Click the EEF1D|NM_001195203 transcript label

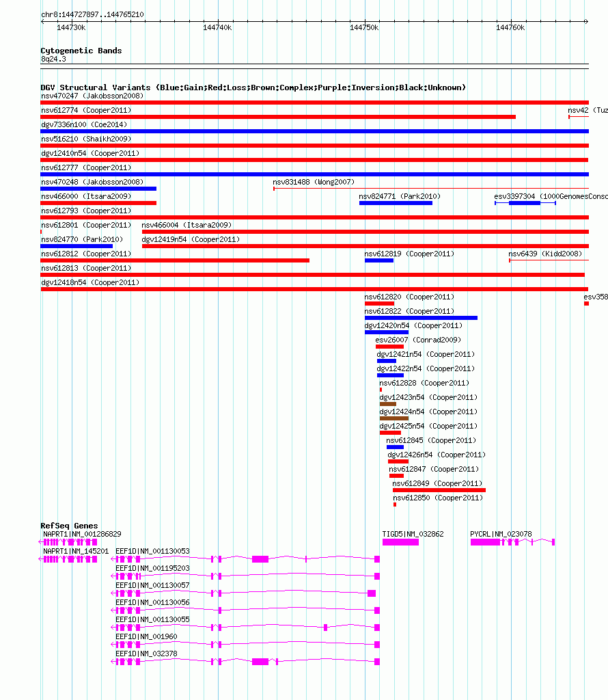[x=152, y=568]
